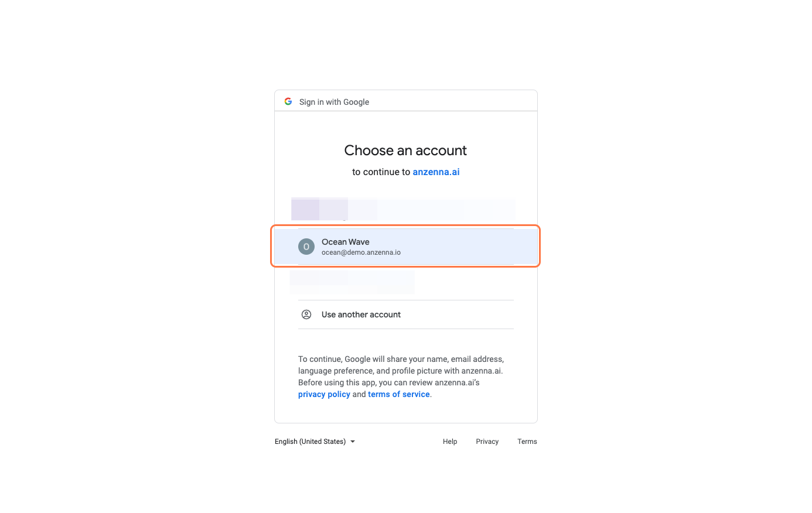Select the blurred account above Ocean Wave

click(x=403, y=209)
